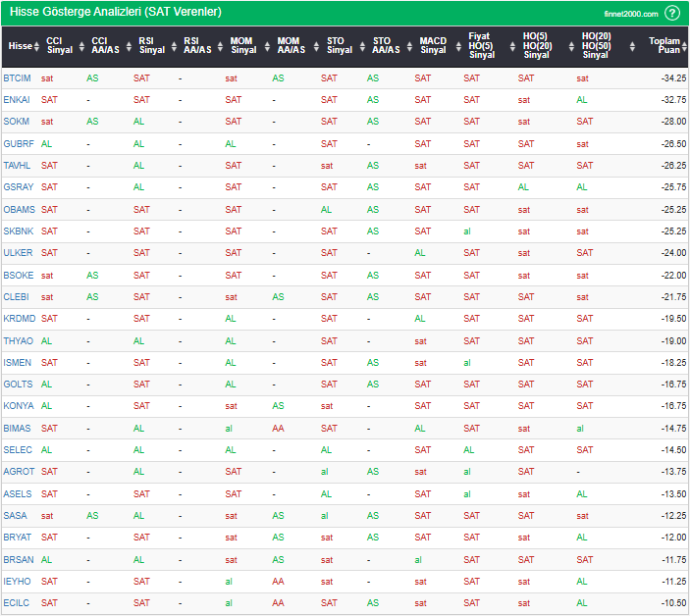Sort by Hisse column arrows

tap(36, 46)
